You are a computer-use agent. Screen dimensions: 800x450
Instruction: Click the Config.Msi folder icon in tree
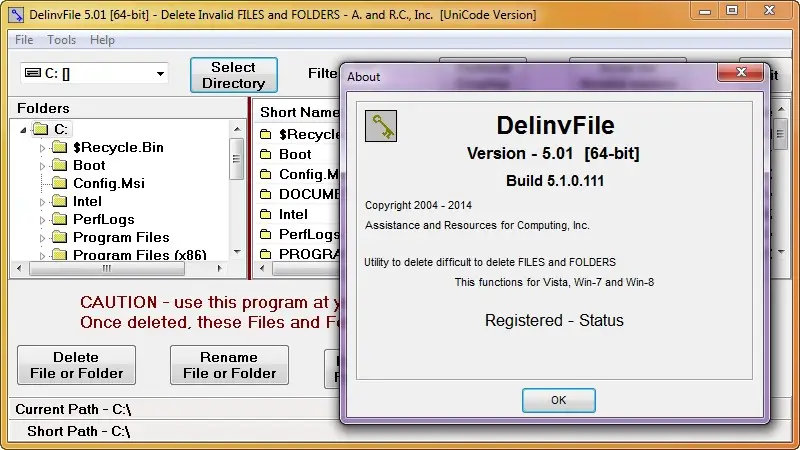pyautogui.click(x=60, y=183)
